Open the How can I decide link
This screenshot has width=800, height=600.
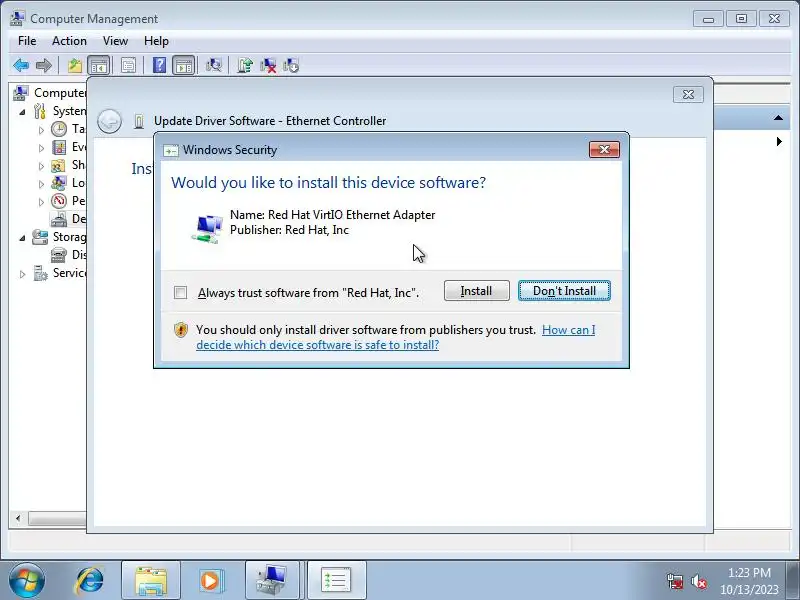pyautogui.click(x=395, y=337)
